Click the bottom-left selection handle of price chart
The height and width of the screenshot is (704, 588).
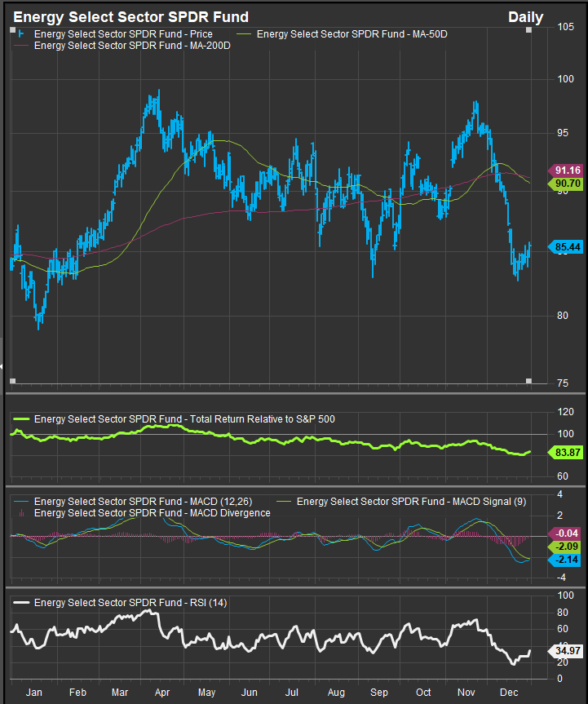point(12,381)
